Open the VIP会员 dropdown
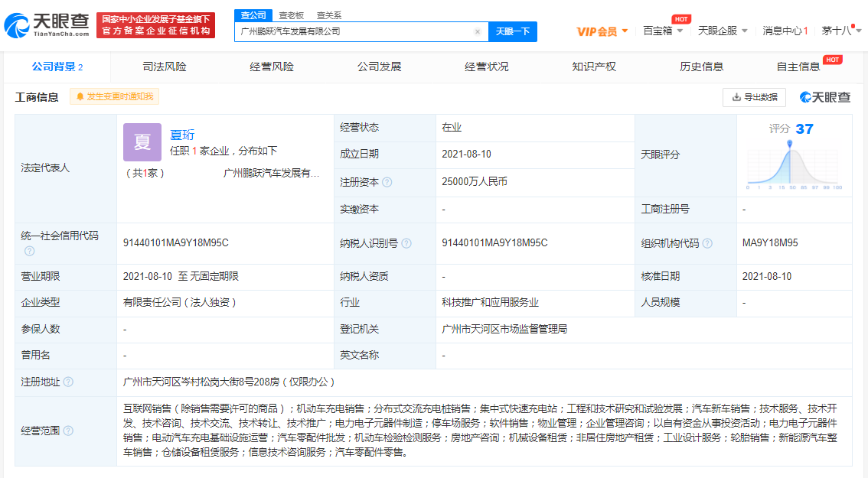868x478 pixels. pyautogui.click(x=602, y=31)
